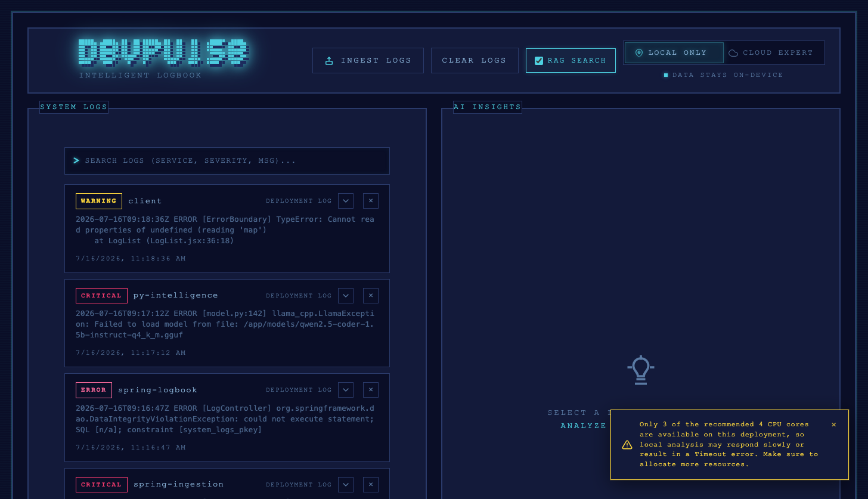Toggle the RAG Search checkbox

click(x=539, y=61)
